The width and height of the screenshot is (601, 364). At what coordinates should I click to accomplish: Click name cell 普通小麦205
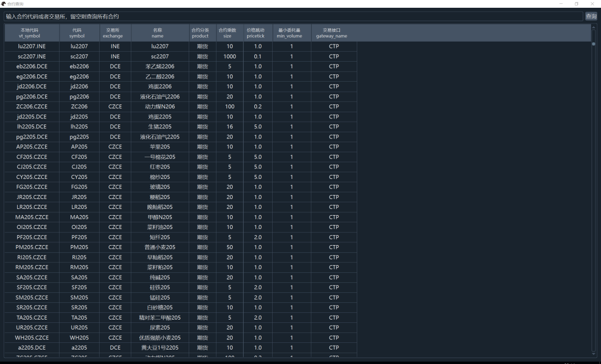pyautogui.click(x=160, y=247)
